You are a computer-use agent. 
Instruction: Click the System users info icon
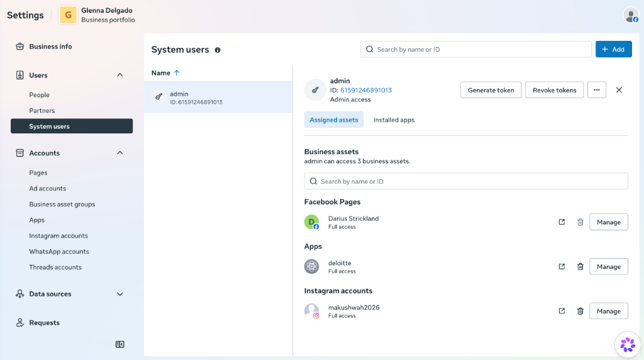pyautogui.click(x=218, y=50)
